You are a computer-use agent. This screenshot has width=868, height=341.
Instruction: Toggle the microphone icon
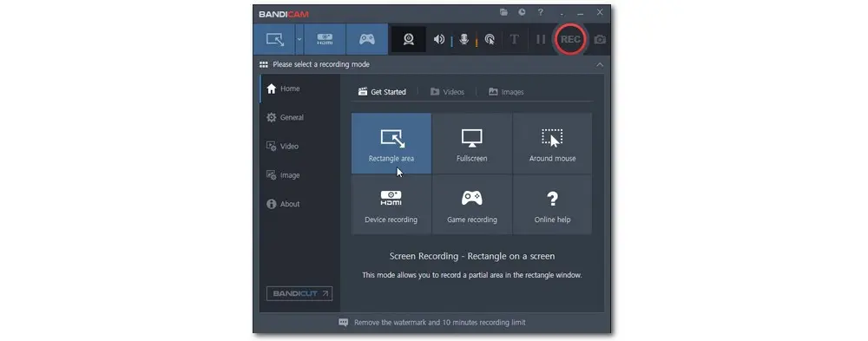coord(464,39)
